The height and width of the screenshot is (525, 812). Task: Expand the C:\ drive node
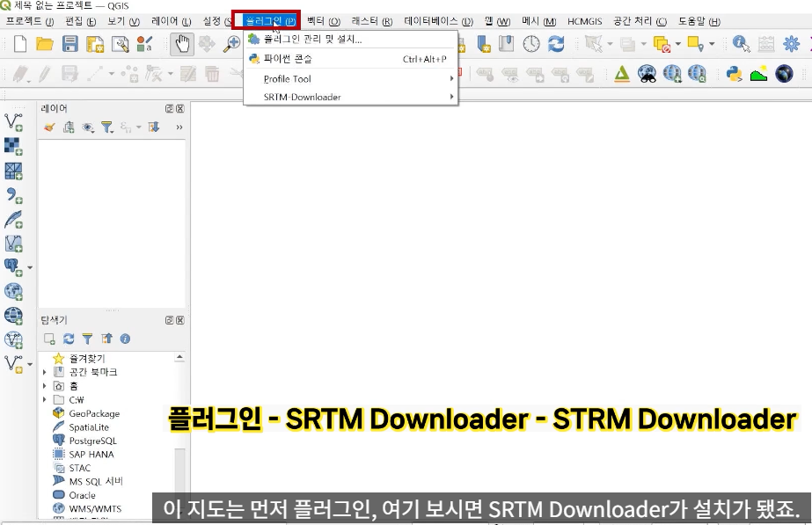[45, 399]
